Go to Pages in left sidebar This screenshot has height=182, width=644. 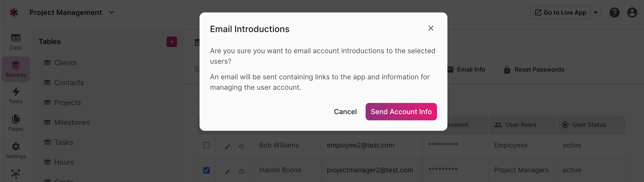tap(16, 123)
